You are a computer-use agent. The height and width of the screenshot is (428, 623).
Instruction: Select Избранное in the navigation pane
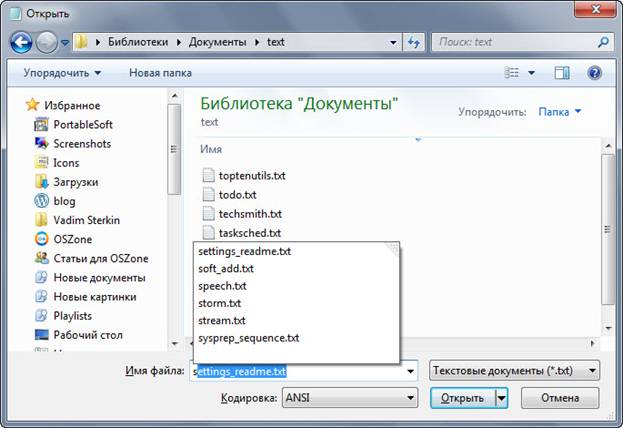[x=72, y=105]
